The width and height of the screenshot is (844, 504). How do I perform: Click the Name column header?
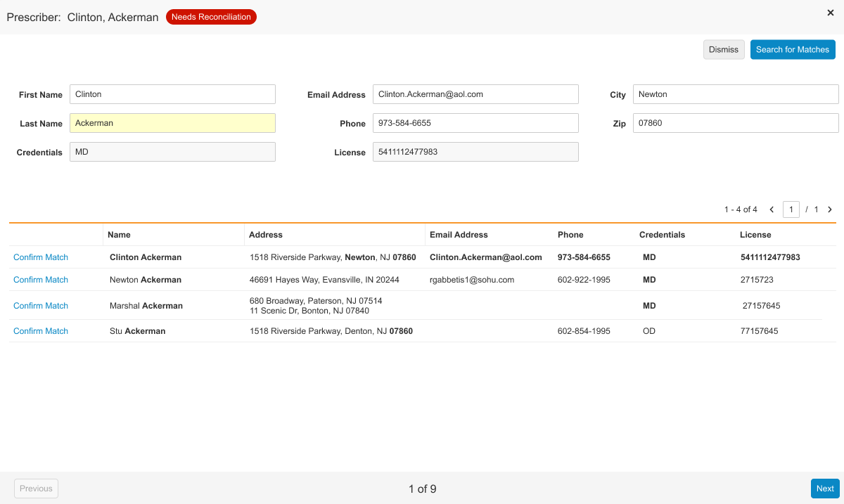point(120,235)
